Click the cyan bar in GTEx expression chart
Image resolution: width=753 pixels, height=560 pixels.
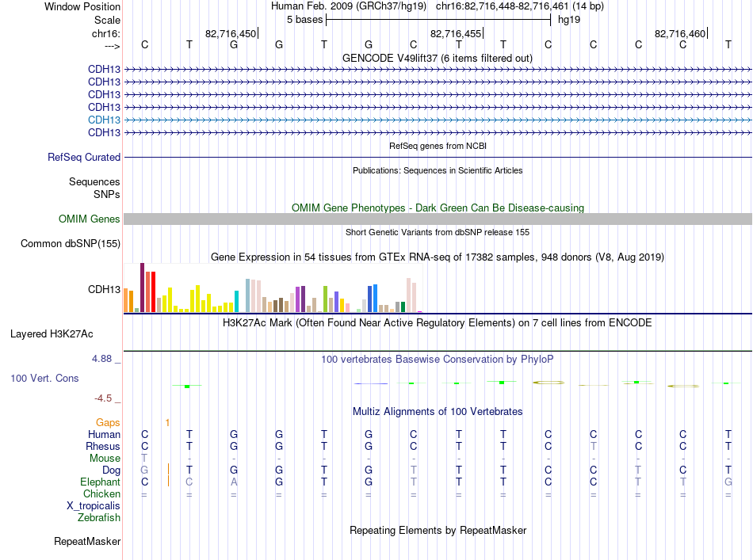pyautogui.click(x=236, y=301)
